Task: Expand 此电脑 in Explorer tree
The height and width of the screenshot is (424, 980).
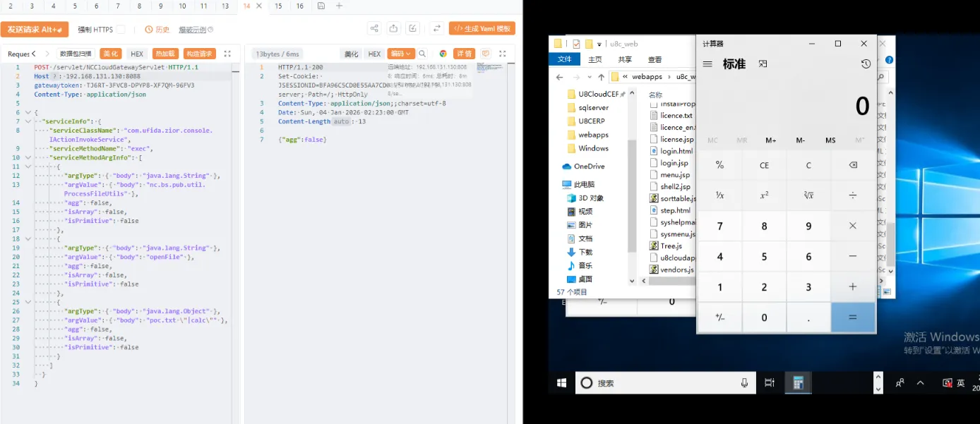Action: [x=557, y=184]
